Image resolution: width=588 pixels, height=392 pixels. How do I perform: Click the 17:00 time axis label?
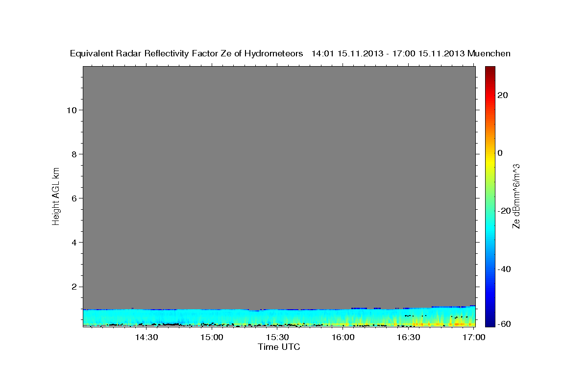click(474, 337)
